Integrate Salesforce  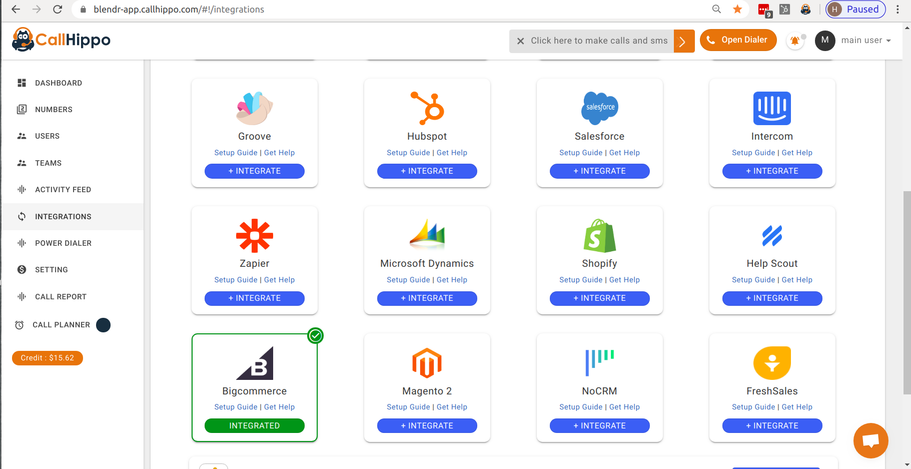point(600,171)
